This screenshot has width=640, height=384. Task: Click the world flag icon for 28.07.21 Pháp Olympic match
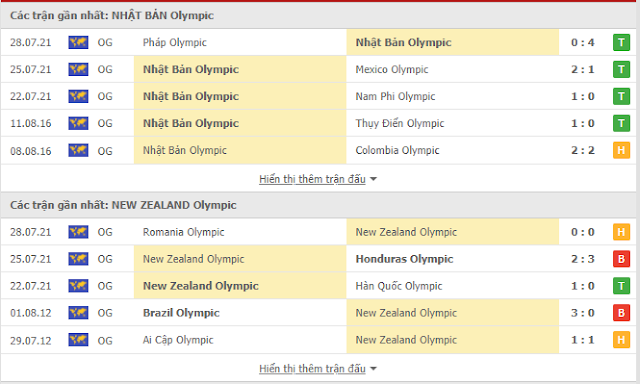[x=78, y=42]
